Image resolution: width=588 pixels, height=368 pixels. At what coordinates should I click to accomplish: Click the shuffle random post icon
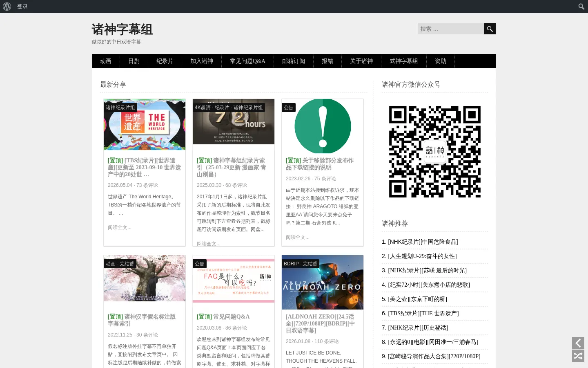tap(578, 356)
